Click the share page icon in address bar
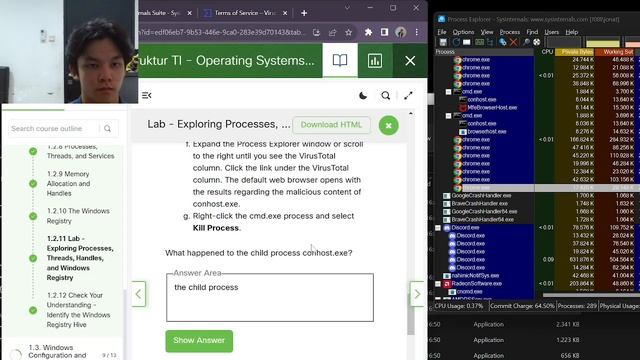This screenshot has height=360, width=640. (x=333, y=32)
